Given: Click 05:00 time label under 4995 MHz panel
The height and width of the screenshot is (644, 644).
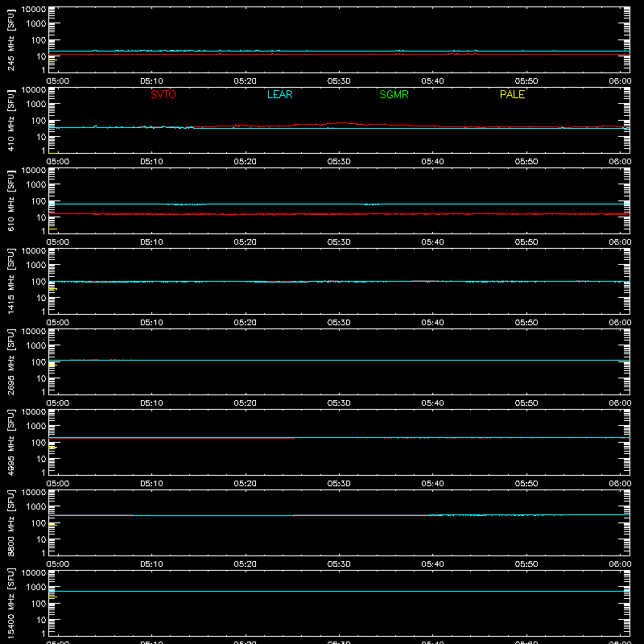Looking at the screenshot, I should pyautogui.click(x=58, y=484).
